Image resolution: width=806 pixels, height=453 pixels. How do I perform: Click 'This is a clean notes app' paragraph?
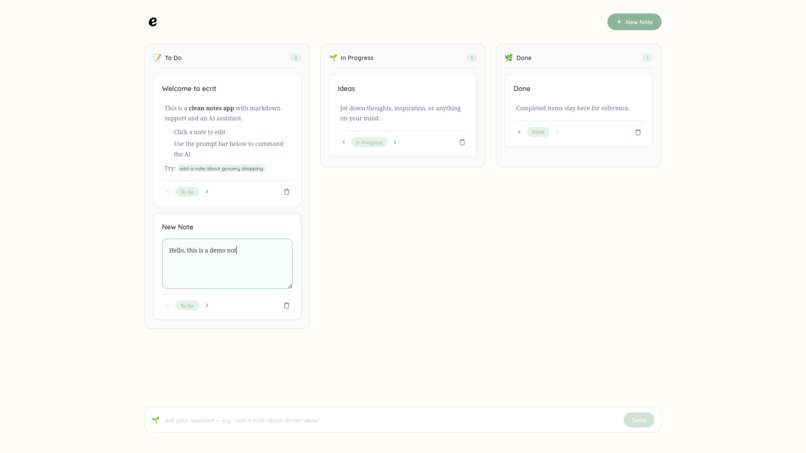(x=223, y=113)
